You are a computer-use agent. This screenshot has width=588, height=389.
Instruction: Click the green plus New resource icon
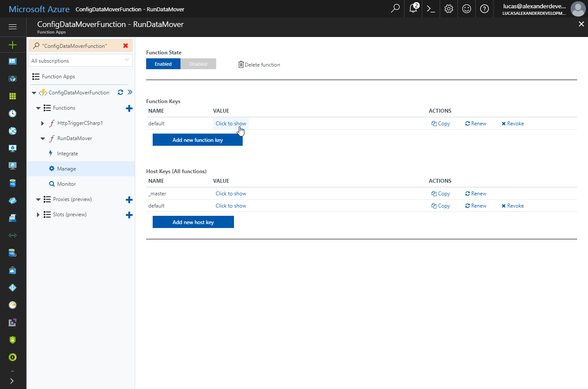pyautogui.click(x=13, y=44)
